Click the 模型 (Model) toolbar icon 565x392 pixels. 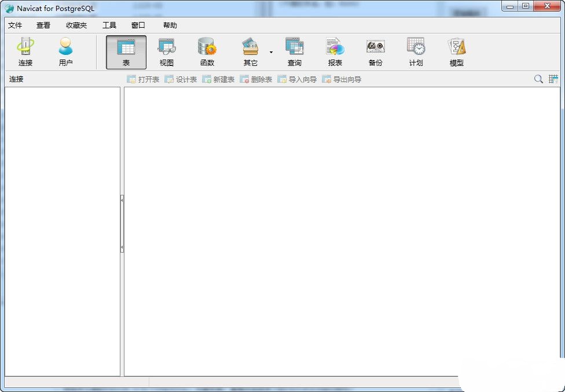point(456,52)
